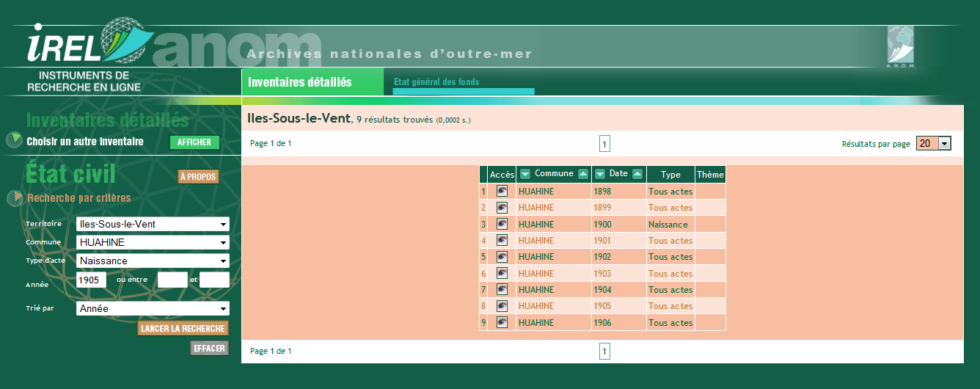Sort Commune column ascending with up arrow
The image size is (980, 389).
pyautogui.click(x=583, y=174)
